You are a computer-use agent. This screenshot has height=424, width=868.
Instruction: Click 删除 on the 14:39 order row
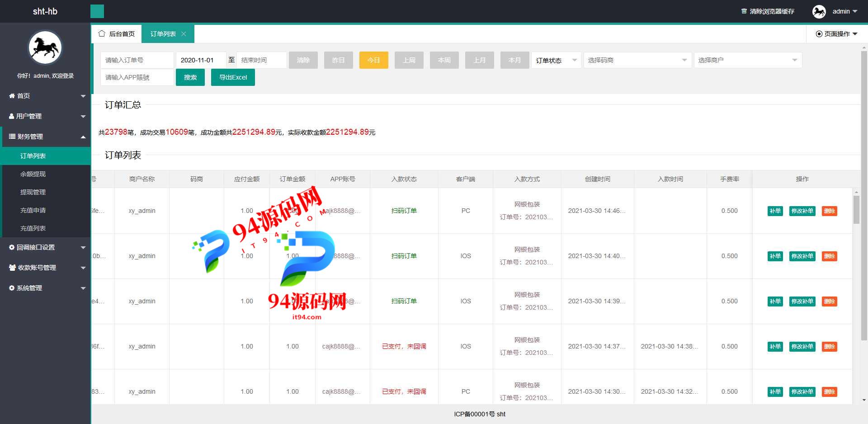[x=830, y=302]
